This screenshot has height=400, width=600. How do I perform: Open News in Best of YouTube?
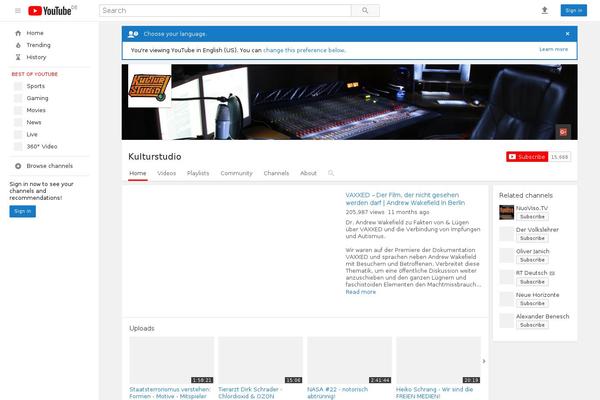click(x=34, y=122)
